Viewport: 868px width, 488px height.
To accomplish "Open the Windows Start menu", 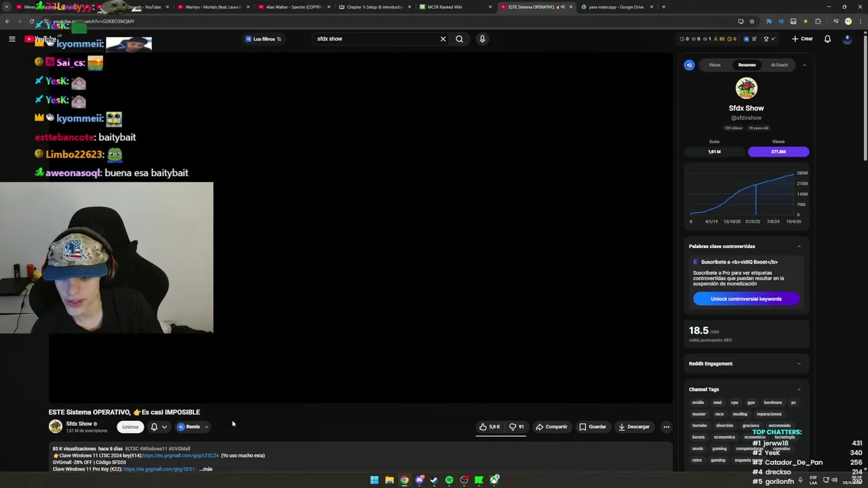I will [x=374, y=480].
